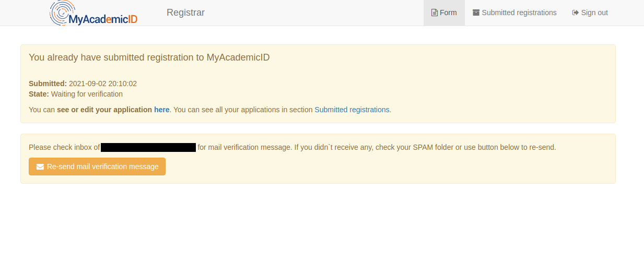The image size is (644, 261).
Task: Click the envelope icon on Re-send button
Action: coord(40,167)
